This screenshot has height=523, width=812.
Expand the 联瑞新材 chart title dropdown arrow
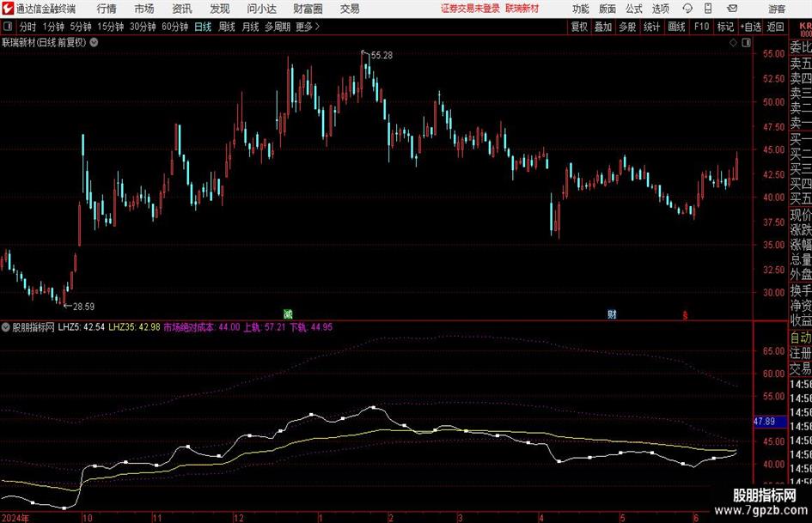point(94,42)
